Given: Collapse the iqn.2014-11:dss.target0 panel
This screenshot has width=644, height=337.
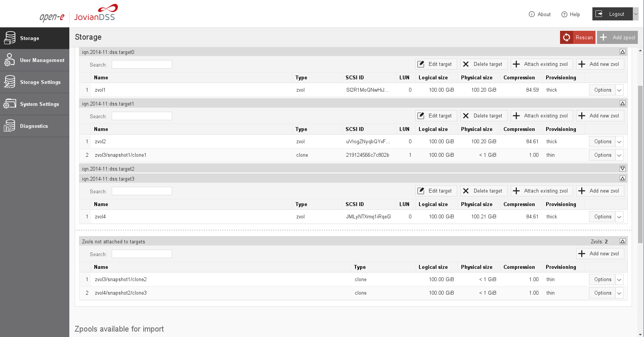Looking at the screenshot, I should [622, 52].
